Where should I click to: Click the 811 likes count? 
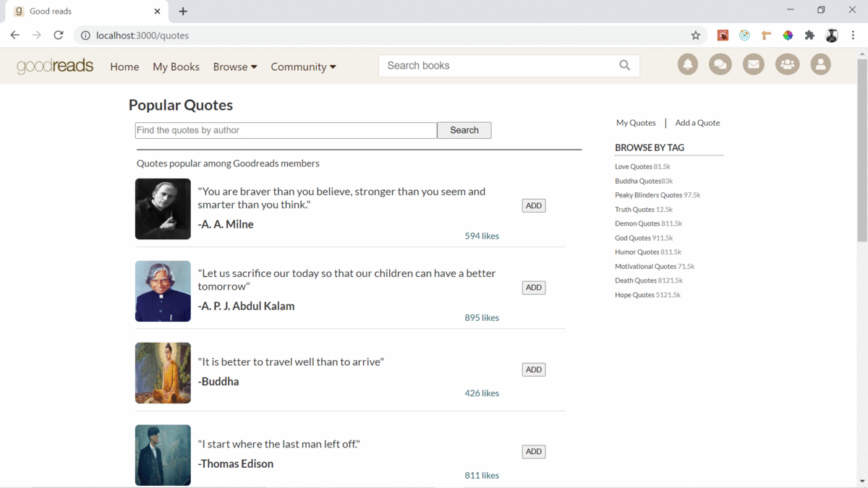click(482, 475)
